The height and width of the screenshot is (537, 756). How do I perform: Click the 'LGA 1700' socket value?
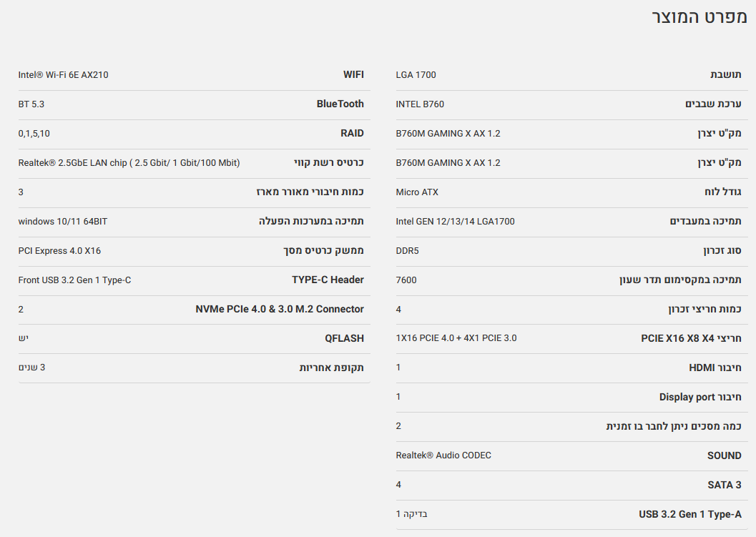click(416, 74)
